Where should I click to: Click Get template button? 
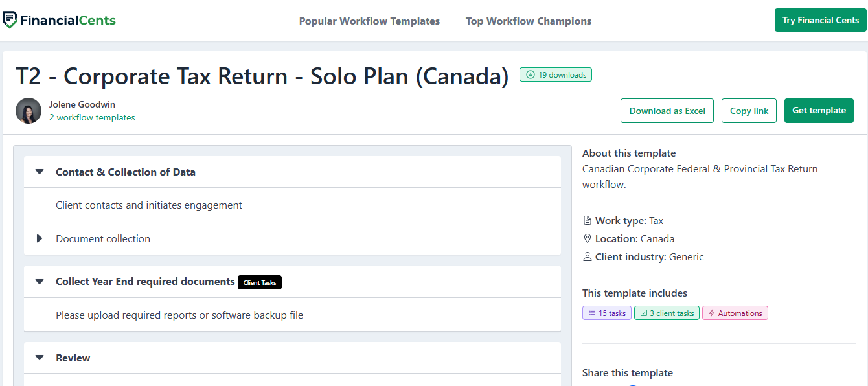point(819,111)
